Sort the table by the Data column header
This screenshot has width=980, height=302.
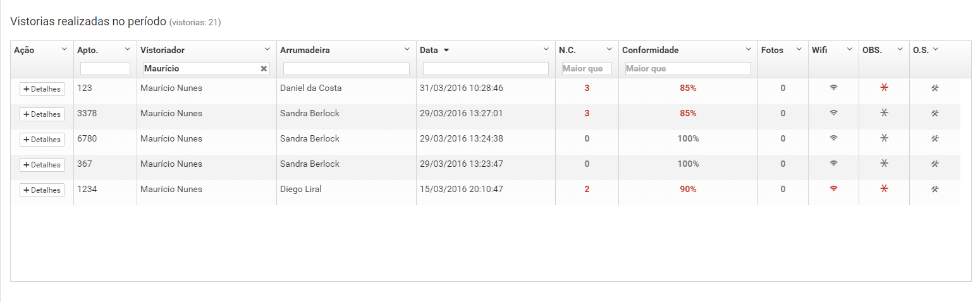click(429, 50)
